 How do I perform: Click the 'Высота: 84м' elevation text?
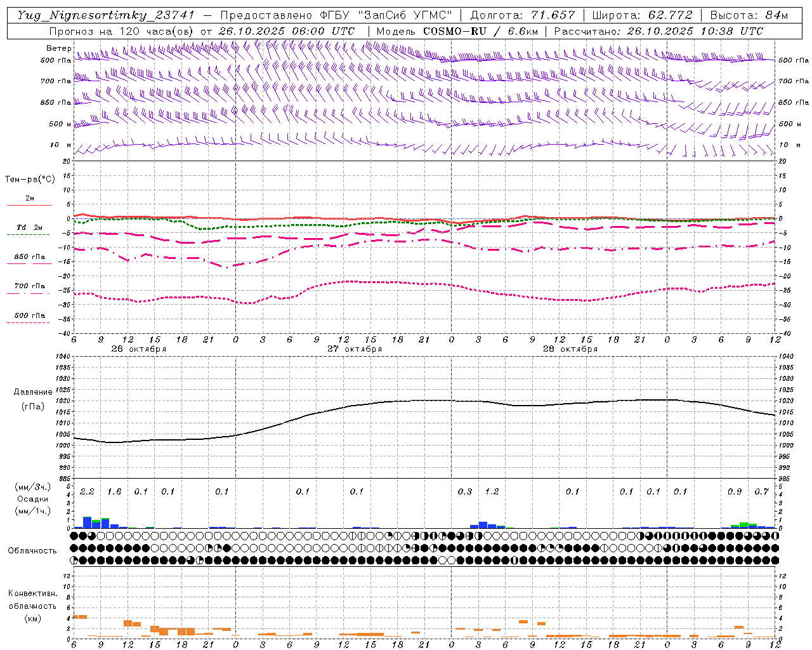[x=749, y=15]
